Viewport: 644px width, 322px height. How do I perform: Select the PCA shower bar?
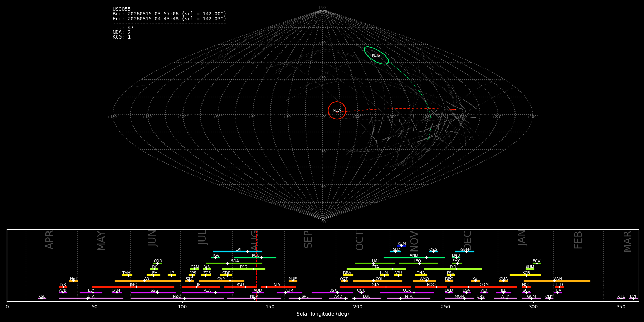coord(208,293)
